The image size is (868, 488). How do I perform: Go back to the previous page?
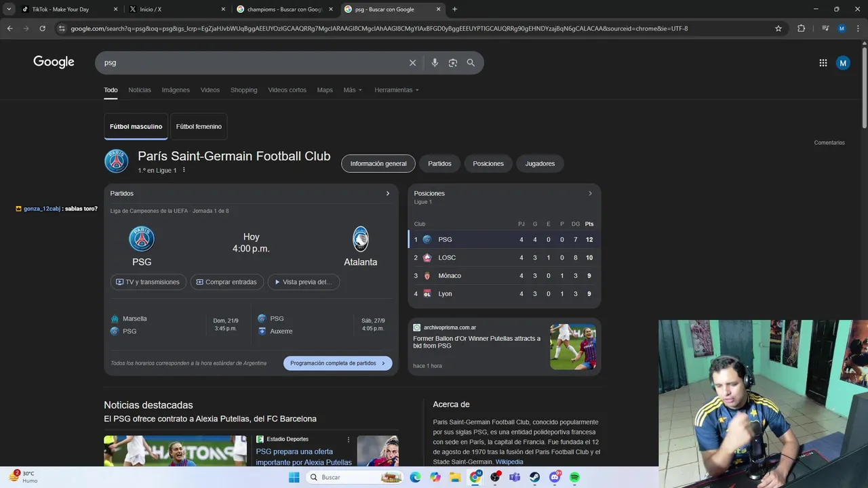(9, 28)
